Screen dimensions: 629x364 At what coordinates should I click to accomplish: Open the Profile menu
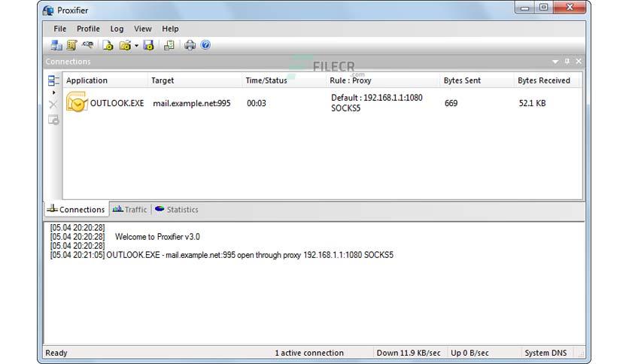click(88, 29)
